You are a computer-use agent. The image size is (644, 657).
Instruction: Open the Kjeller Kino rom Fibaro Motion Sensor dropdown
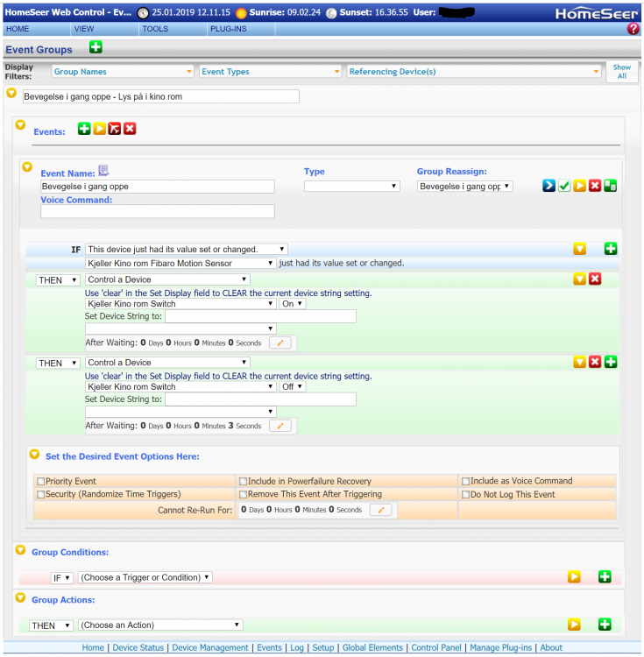[x=180, y=263]
